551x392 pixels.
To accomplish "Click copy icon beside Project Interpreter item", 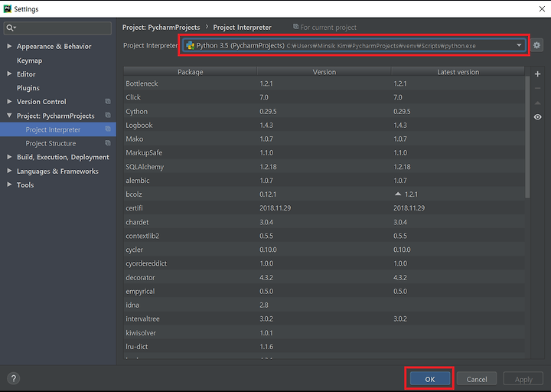I will (108, 129).
